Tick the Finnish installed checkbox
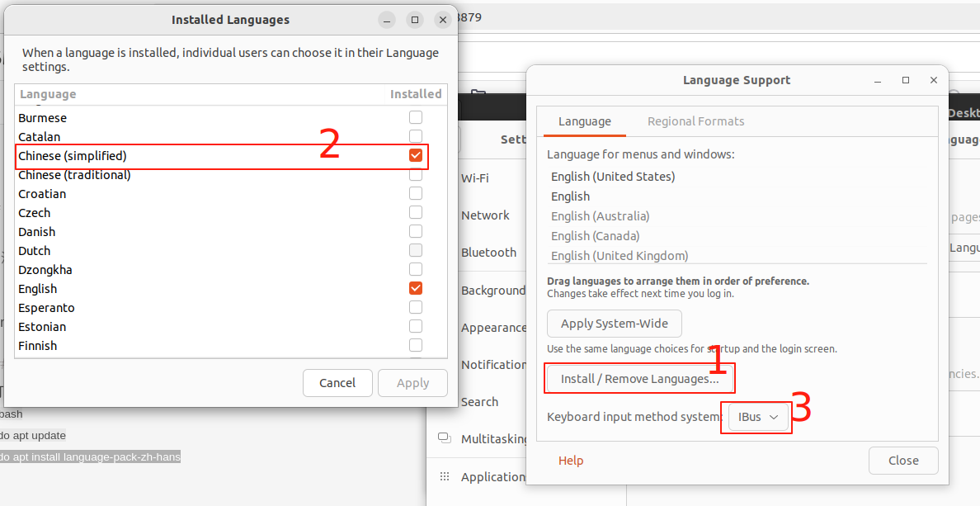Viewport: 980px width, 506px height. [416, 345]
